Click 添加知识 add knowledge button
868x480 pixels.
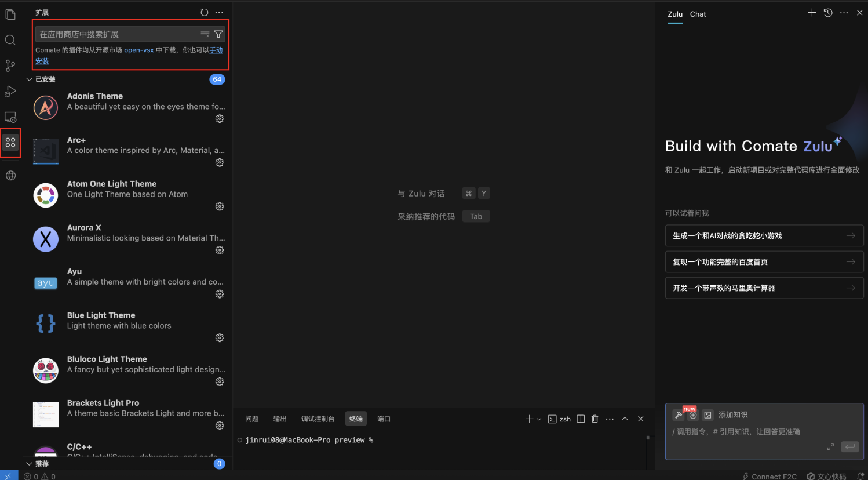coord(733,415)
